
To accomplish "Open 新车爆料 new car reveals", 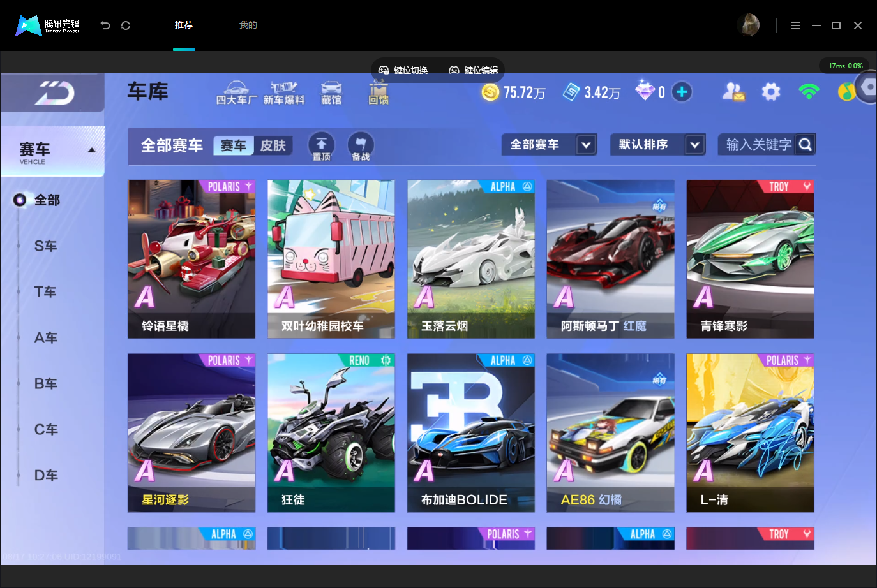I will pos(284,93).
